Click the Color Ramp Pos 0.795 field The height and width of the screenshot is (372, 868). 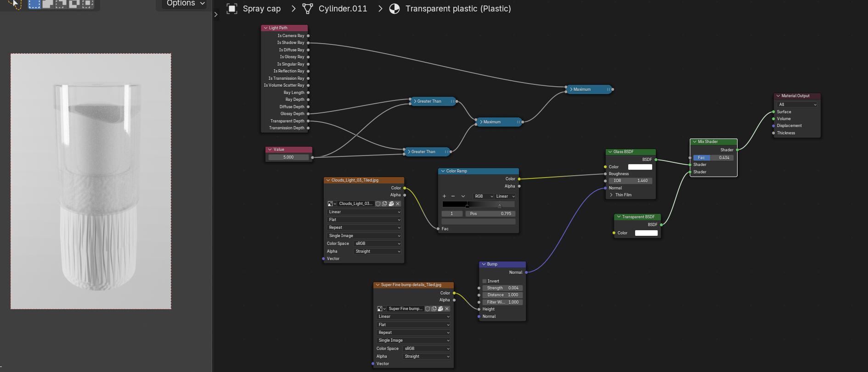pyautogui.click(x=490, y=214)
